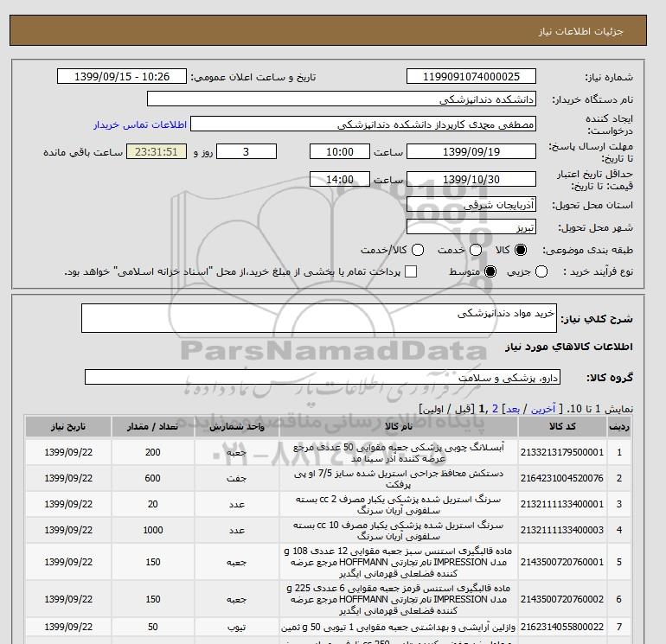The height and width of the screenshot is (644, 666).
Task: Open the اطلاعات تماس خریدار link
Action: pyautogui.click(x=140, y=124)
